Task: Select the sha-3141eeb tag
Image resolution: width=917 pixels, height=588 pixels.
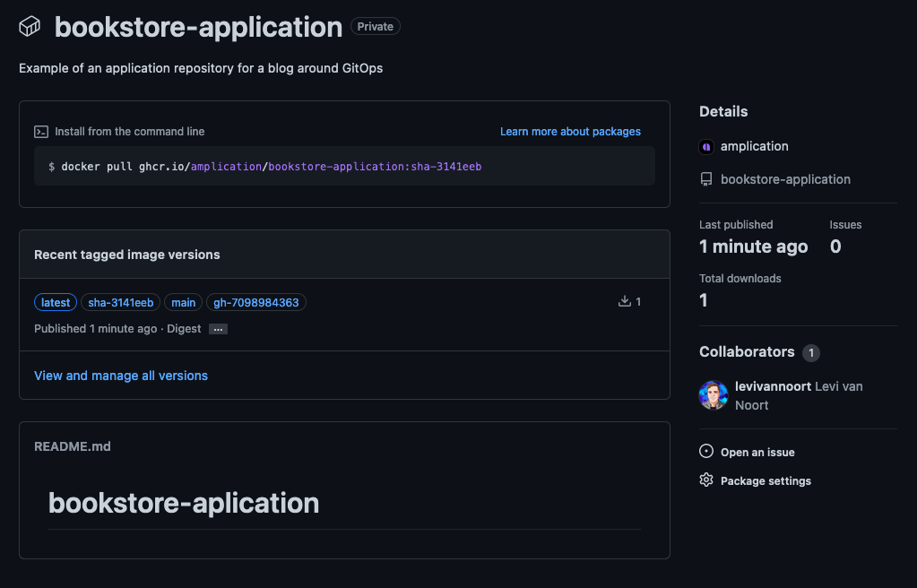Action: point(120,302)
